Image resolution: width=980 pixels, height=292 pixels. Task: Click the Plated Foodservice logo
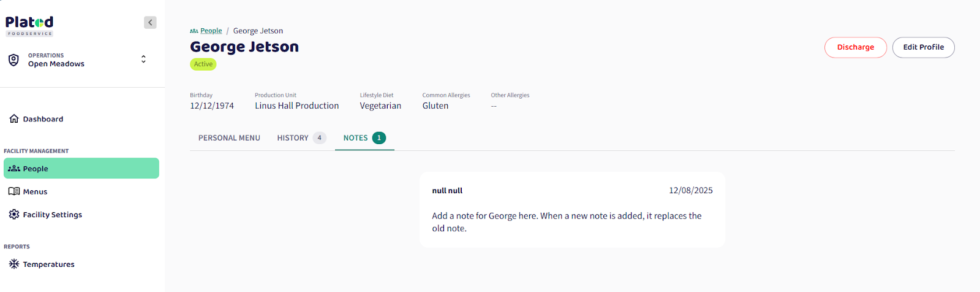[29, 26]
